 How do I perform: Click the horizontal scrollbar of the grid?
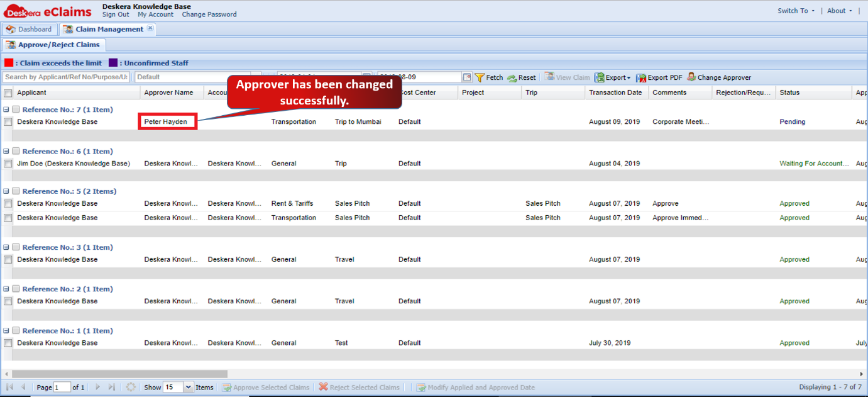click(x=119, y=374)
